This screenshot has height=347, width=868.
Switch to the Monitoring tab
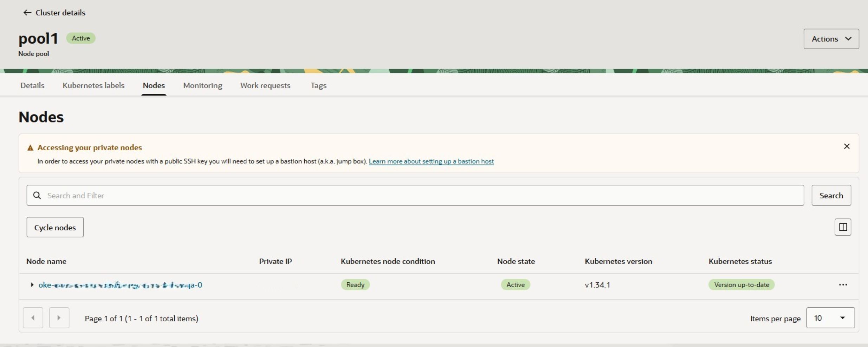pyautogui.click(x=202, y=85)
